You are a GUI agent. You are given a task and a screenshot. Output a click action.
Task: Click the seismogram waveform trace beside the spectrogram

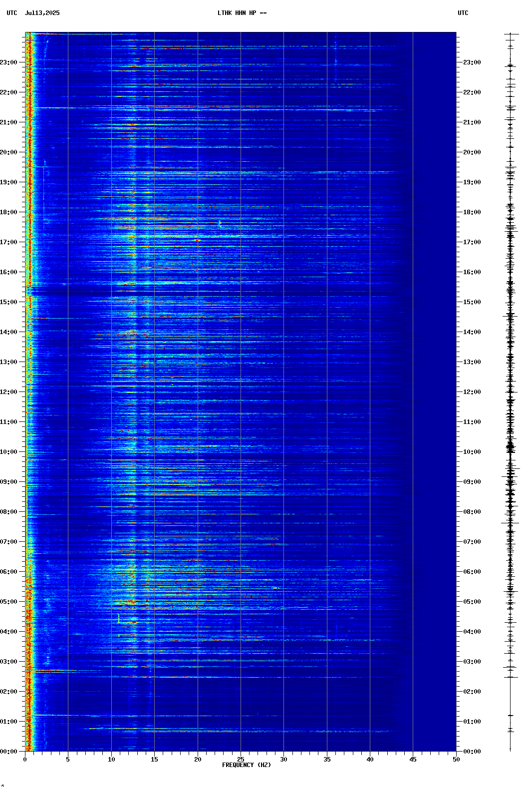coord(510,392)
